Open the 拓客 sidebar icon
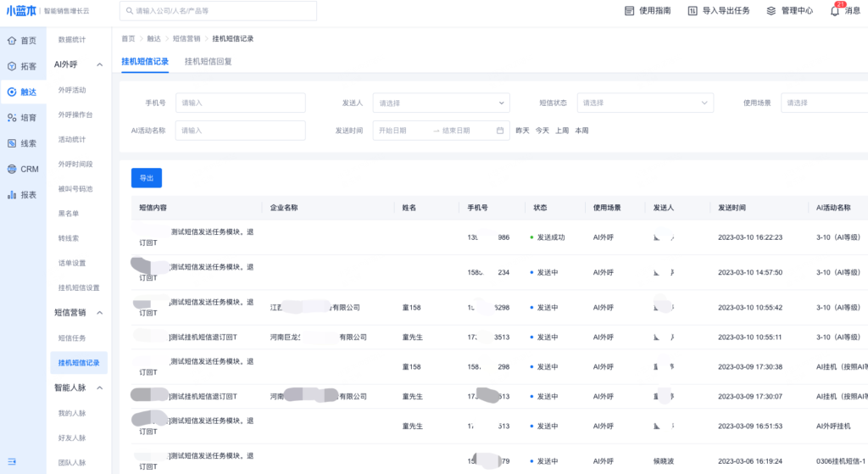 click(x=12, y=66)
